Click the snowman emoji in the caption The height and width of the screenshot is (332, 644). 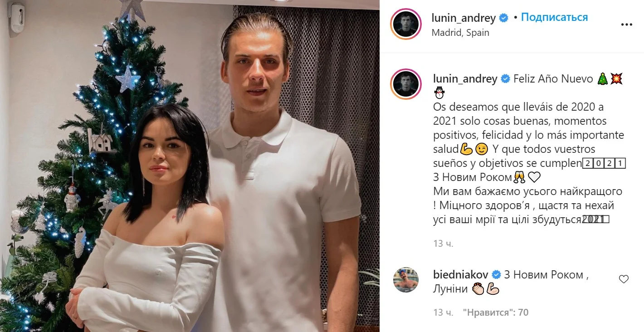439,93
